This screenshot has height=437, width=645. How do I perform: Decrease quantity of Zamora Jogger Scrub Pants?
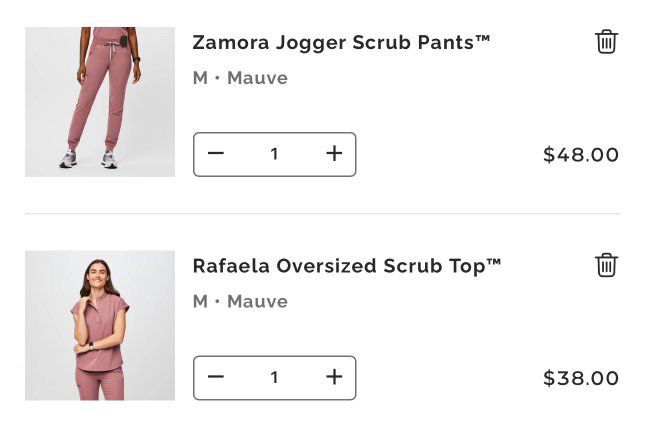pos(216,154)
